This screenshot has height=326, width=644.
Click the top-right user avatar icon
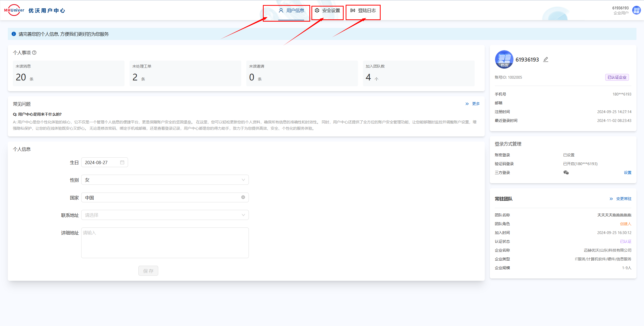coord(636,10)
